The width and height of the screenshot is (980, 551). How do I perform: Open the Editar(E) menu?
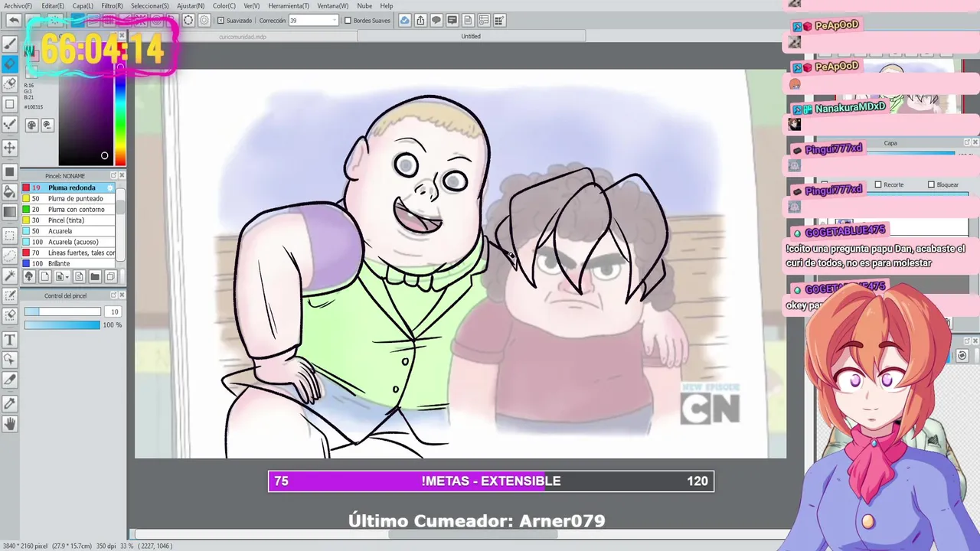click(52, 5)
